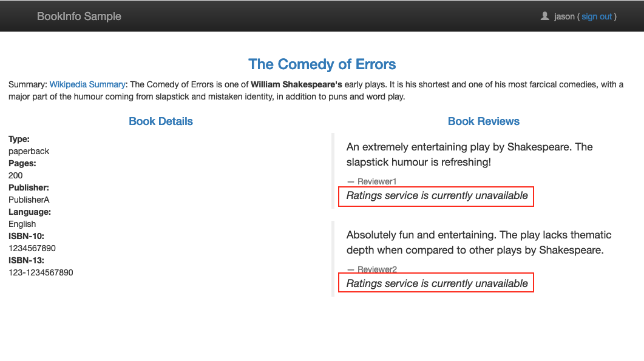Click the Book Reviews heading
The height and width of the screenshot is (361, 644).
483,121
